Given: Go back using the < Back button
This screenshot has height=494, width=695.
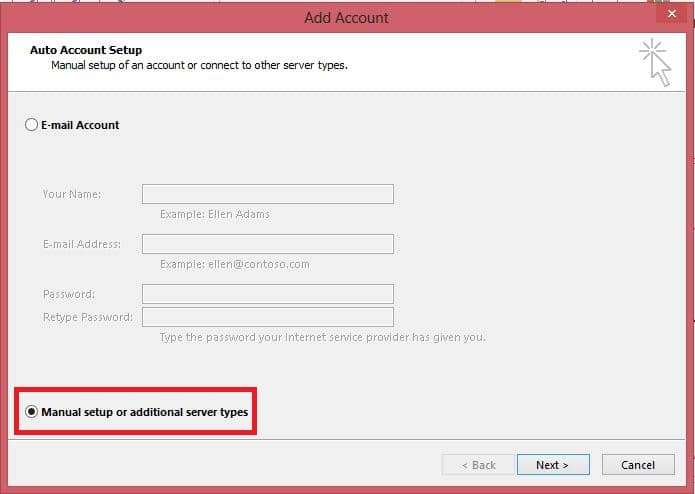Looking at the screenshot, I should [478, 465].
